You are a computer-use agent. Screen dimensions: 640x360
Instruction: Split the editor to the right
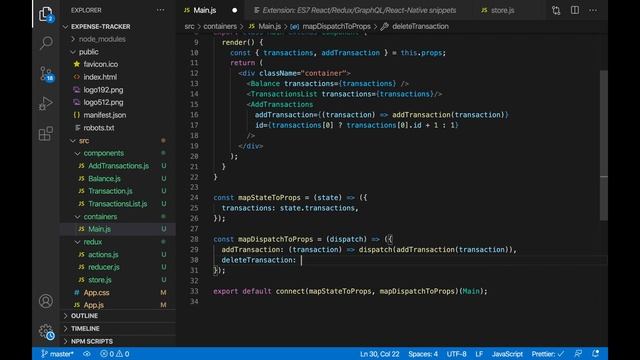point(575,10)
